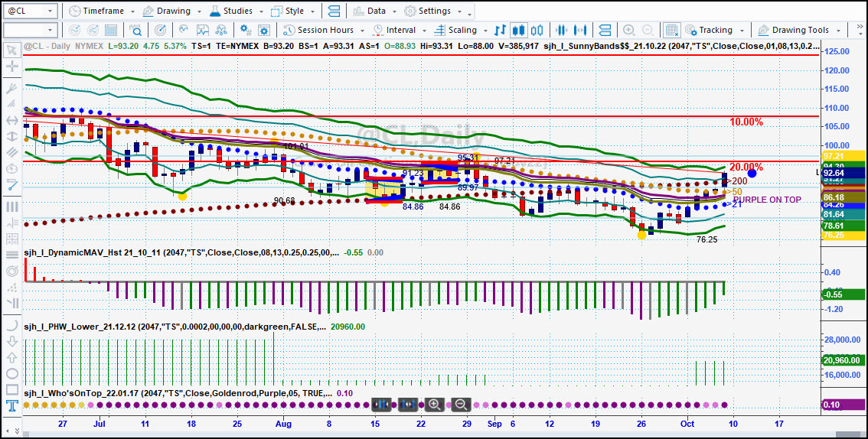Image resolution: width=868 pixels, height=439 pixels.
Task: Expand the Scaling dropdown arrow
Action: point(485,31)
